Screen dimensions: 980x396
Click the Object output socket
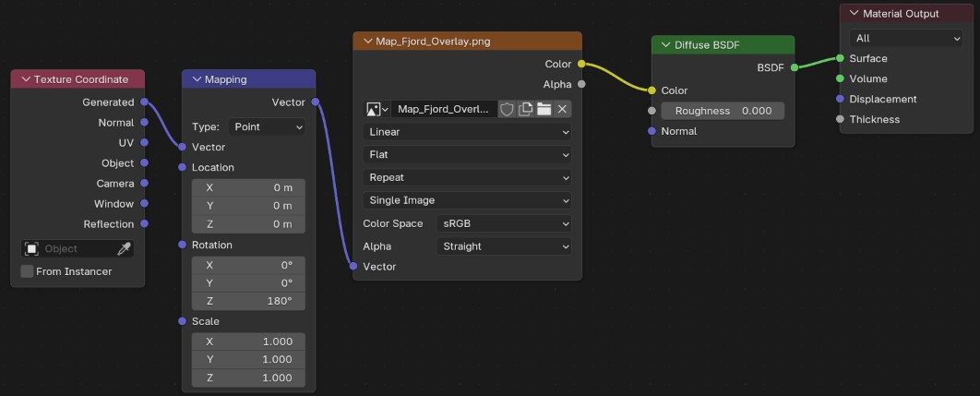click(144, 163)
